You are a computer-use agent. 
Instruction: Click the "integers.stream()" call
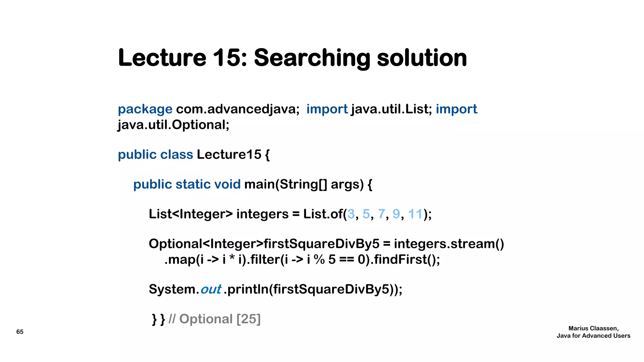pyautogui.click(x=449, y=244)
